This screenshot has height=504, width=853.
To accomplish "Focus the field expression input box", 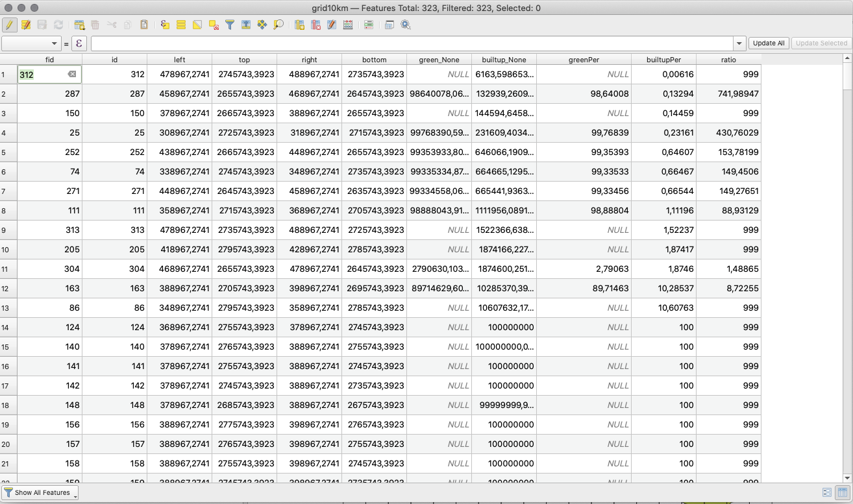I will click(x=412, y=43).
